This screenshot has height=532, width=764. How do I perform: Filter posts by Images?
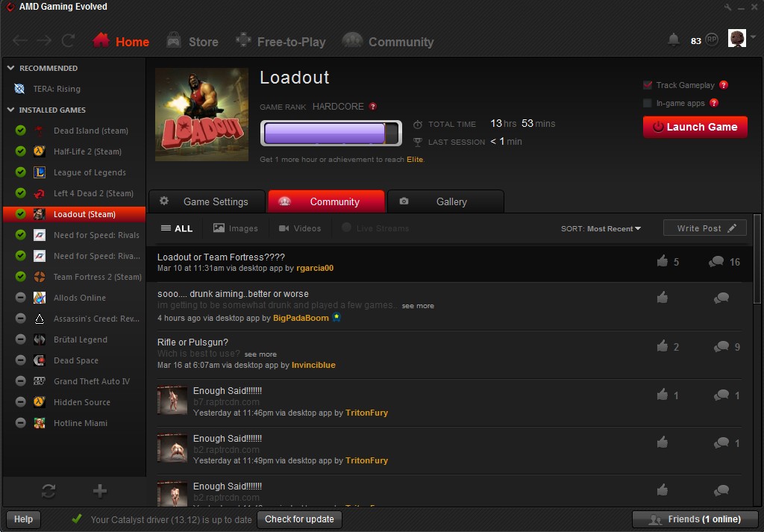[235, 228]
